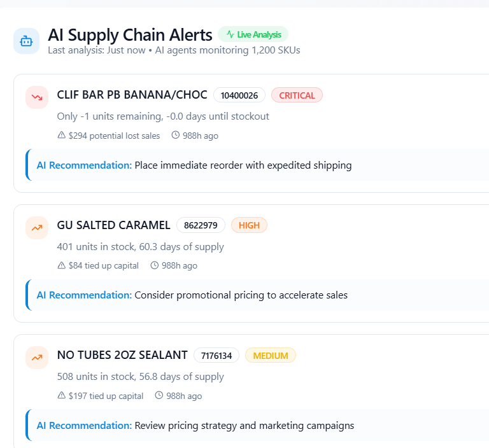
Task: Open the CLIF BAR PB BANANA/CHOC title
Action: tap(132, 95)
